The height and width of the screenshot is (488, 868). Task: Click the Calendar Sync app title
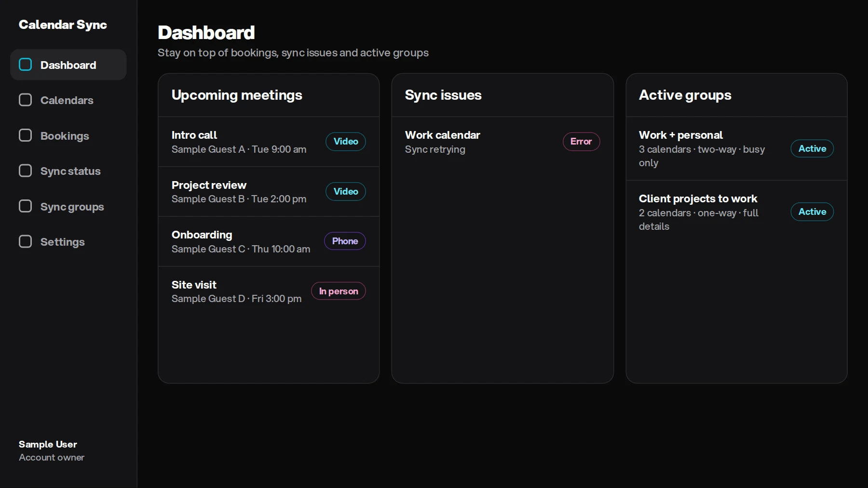tap(63, 25)
